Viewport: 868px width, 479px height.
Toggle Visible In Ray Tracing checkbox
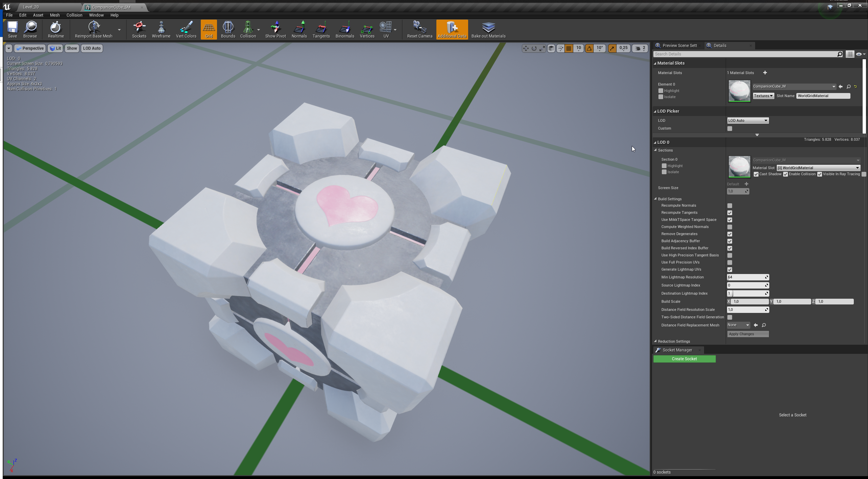pos(820,174)
